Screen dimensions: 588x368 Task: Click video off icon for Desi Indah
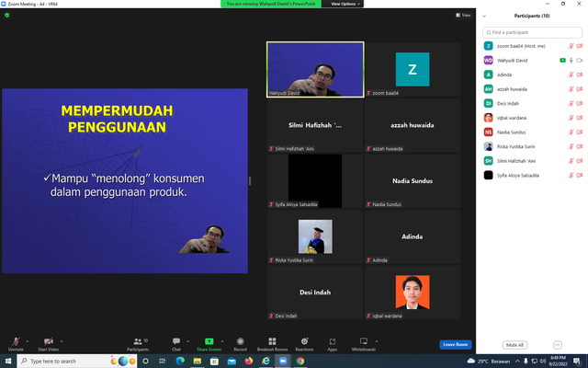point(580,103)
